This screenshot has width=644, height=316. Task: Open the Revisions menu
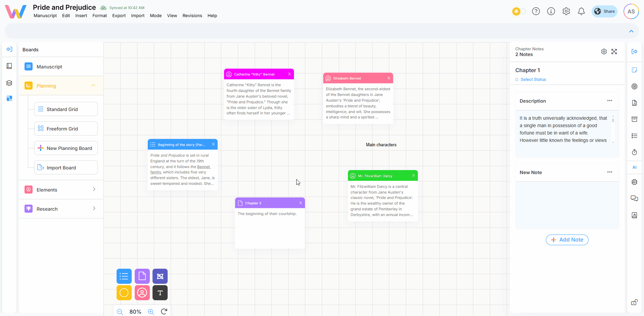click(192, 16)
